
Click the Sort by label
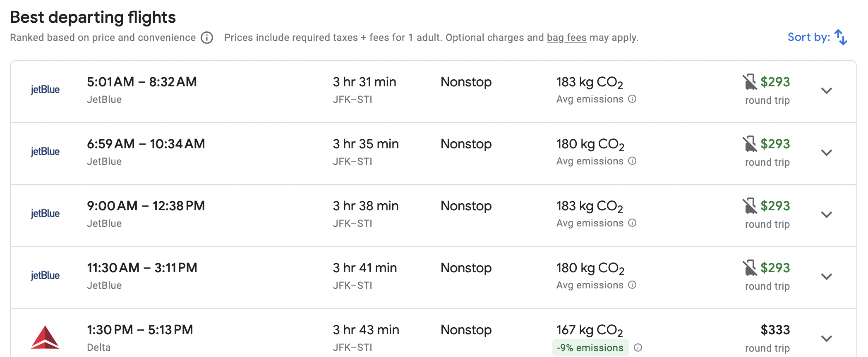tap(809, 37)
